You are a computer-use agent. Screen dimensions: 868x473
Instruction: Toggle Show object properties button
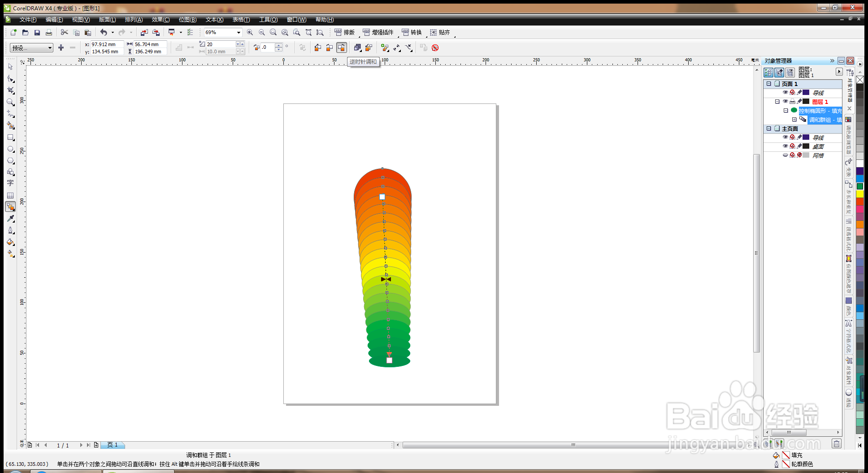click(768, 72)
